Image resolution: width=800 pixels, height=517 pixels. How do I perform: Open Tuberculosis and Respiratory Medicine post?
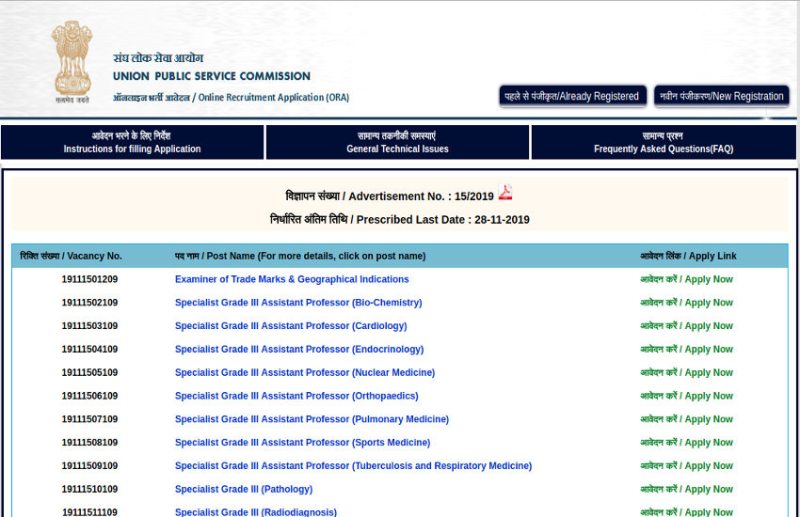point(353,466)
